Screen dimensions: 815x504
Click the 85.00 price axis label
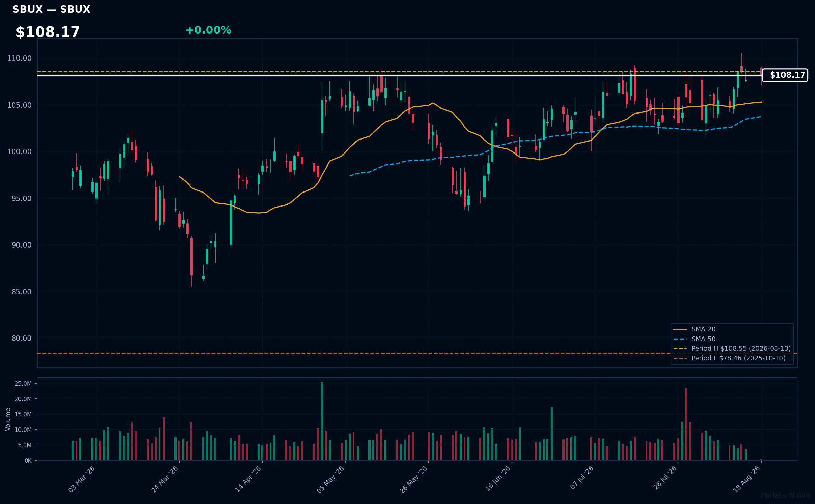(22, 292)
